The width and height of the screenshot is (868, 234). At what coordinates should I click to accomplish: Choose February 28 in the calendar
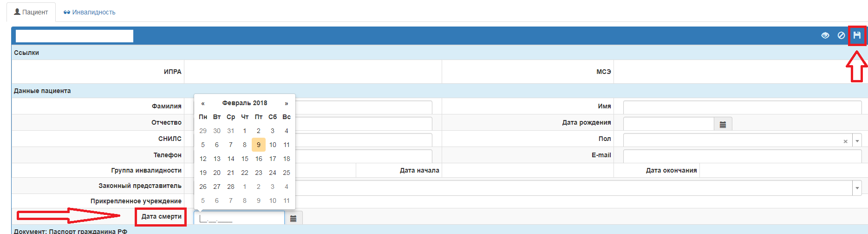pyautogui.click(x=231, y=187)
